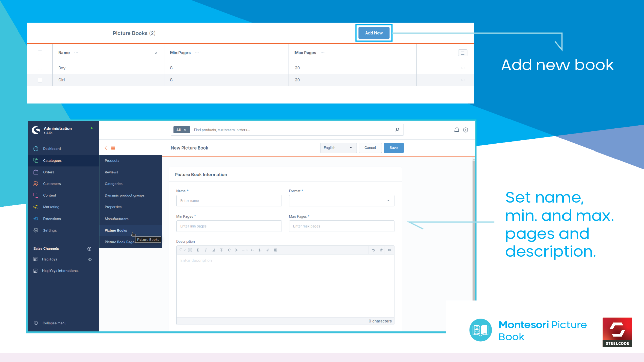Click the Name input field
Viewport: 644px width, 362px height.
point(228,201)
